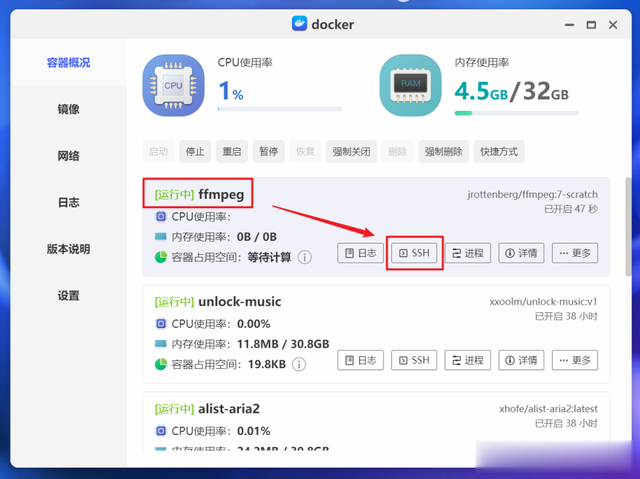640x479 pixels.
Task: Click unlock-music CPU使用率 chip icon
Action: [x=161, y=324]
